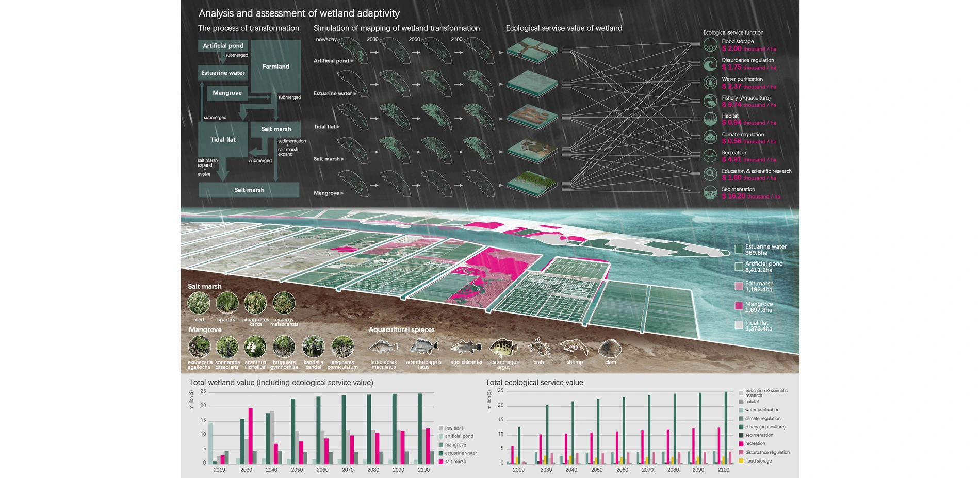
Task: Toggle the Tidal flat 1,373.4ha legend box
Action: pyautogui.click(x=739, y=325)
